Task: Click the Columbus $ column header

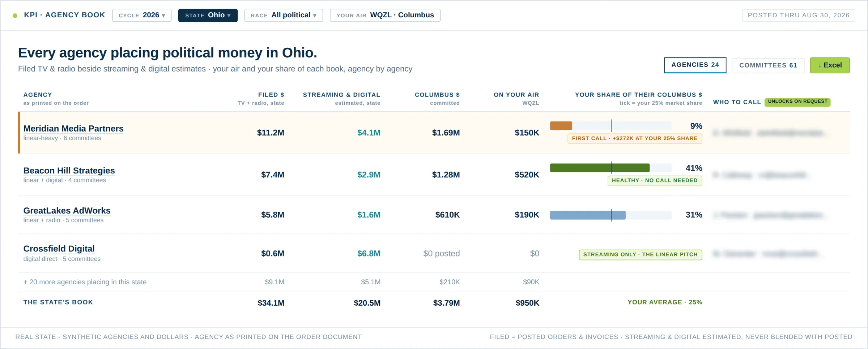Action: point(437,95)
